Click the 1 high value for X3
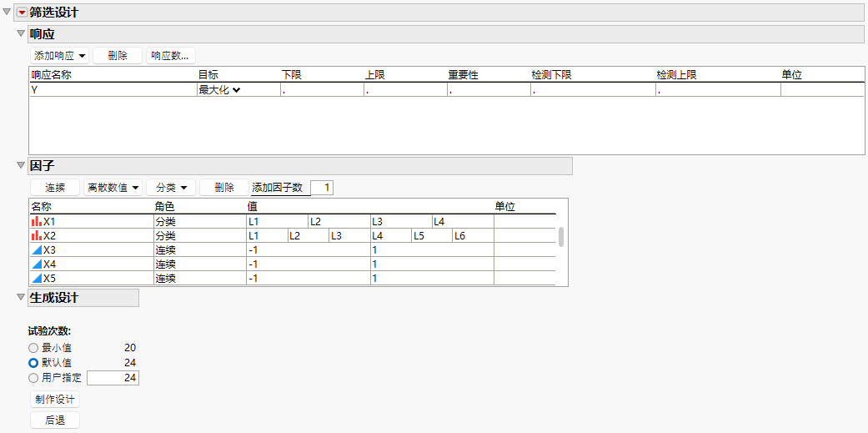 point(433,250)
